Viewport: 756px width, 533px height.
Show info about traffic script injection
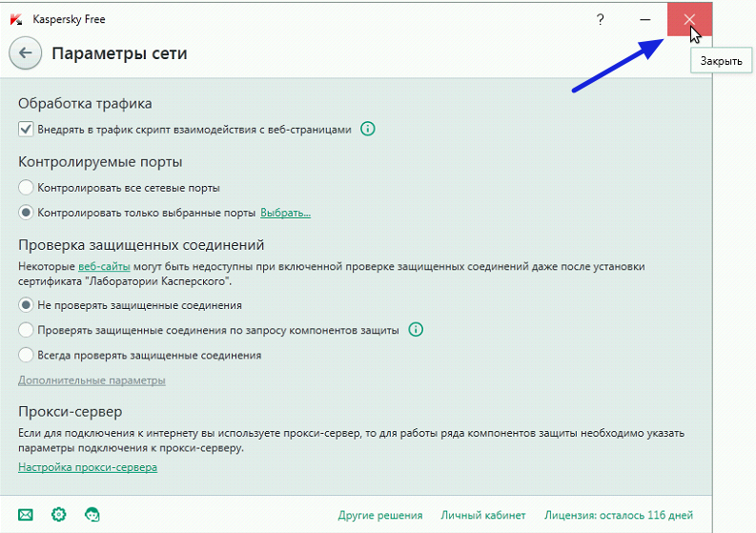point(368,129)
